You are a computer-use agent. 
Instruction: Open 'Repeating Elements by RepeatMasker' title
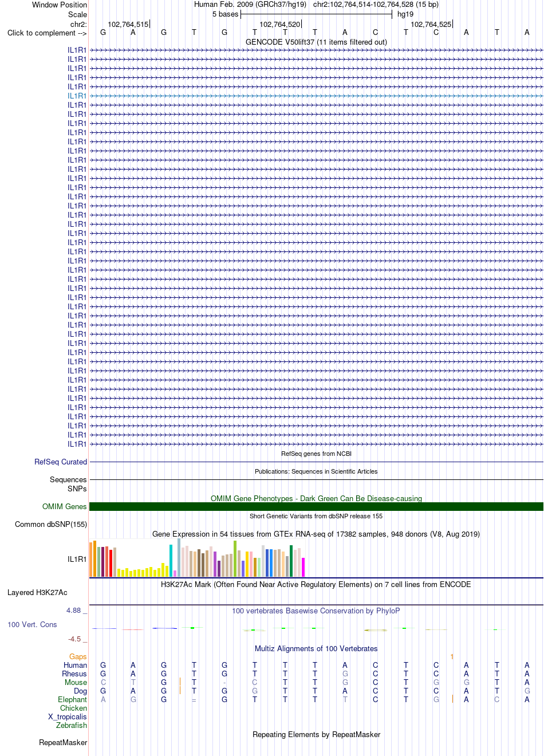[x=316, y=734]
